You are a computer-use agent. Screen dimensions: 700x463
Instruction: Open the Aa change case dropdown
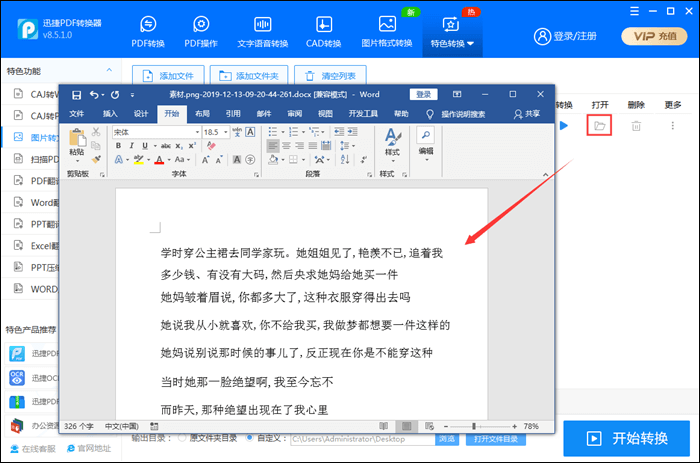[182, 159]
